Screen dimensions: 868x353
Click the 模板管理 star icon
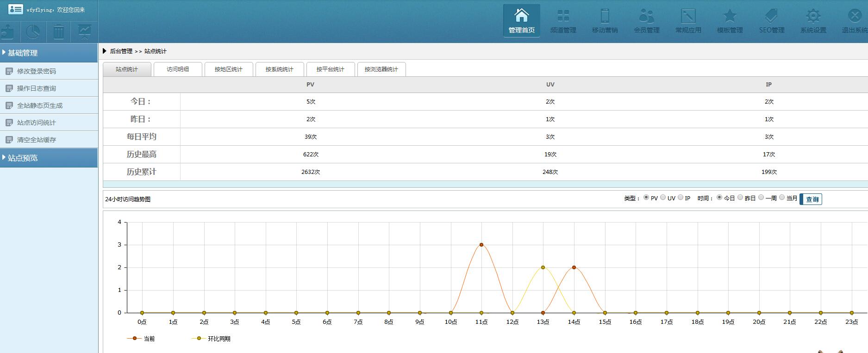pyautogui.click(x=730, y=16)
